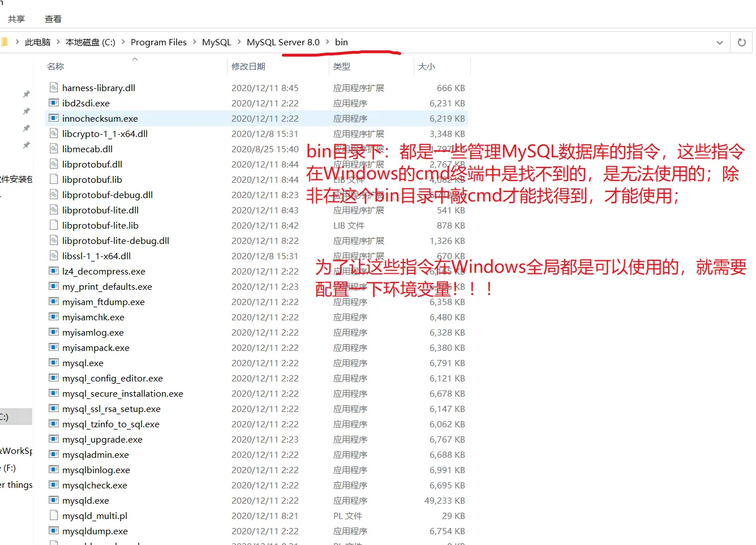Click the libssl-1_1-x64.dll file icon

tap(54, 256)
